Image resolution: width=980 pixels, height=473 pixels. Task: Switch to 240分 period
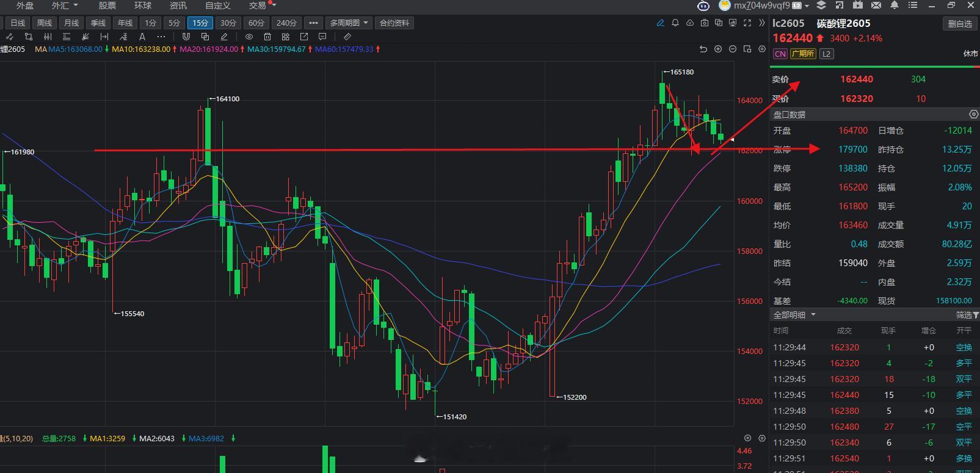coord(286,23)
